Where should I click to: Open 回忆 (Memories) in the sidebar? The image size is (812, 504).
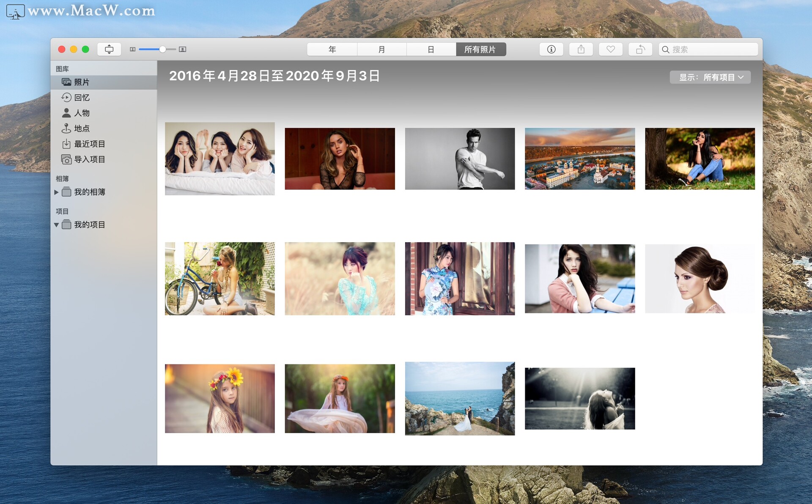[x=82, y=98]
